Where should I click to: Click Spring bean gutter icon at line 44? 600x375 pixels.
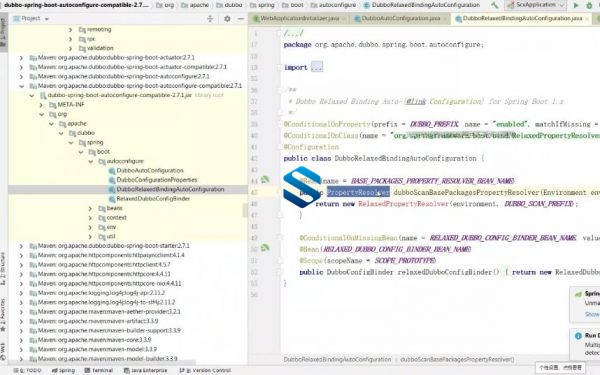point(265,179)
